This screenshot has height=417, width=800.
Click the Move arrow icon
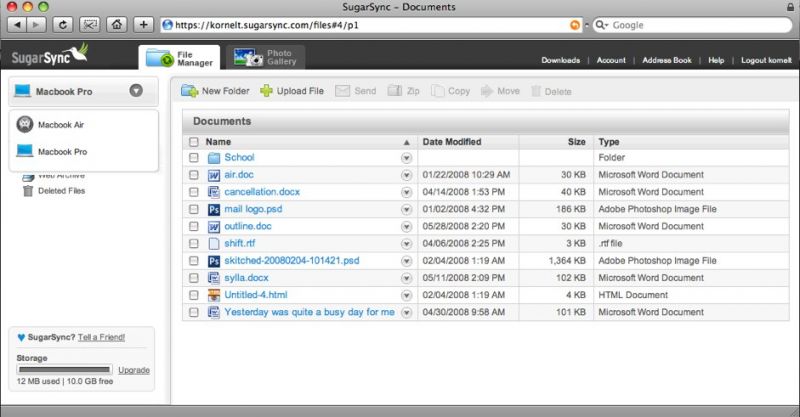pyautogui.click(x=487, y=91)
